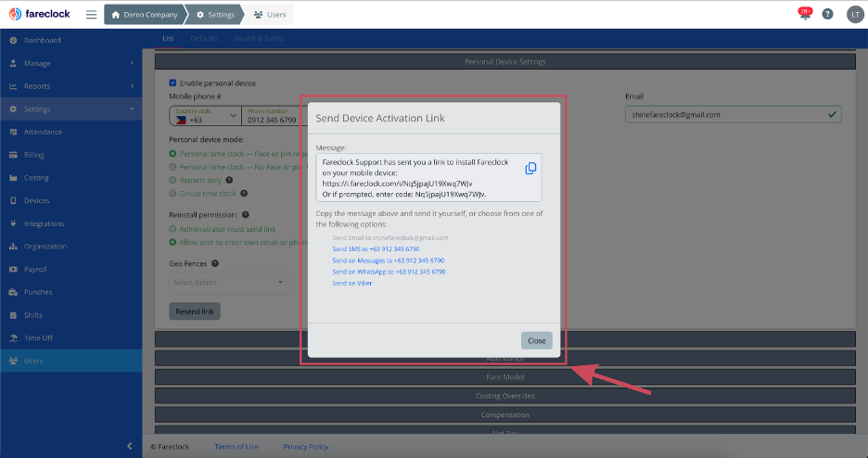Click the Group time clock help icon
This screenshot has width=868, height=458.
(x=244, y=193)
